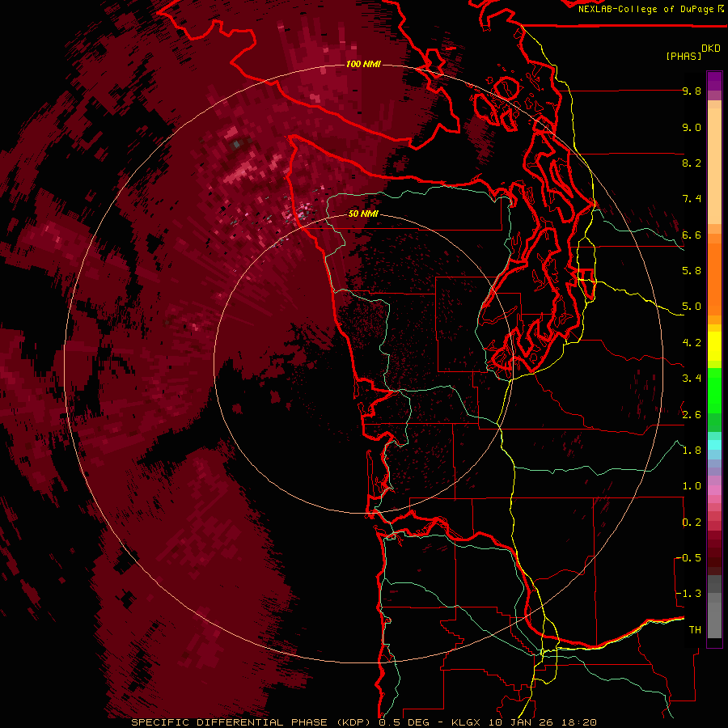728x728 pixels.
Task: Click the orange band of the color bar
Action: click(x=714, y=278)
